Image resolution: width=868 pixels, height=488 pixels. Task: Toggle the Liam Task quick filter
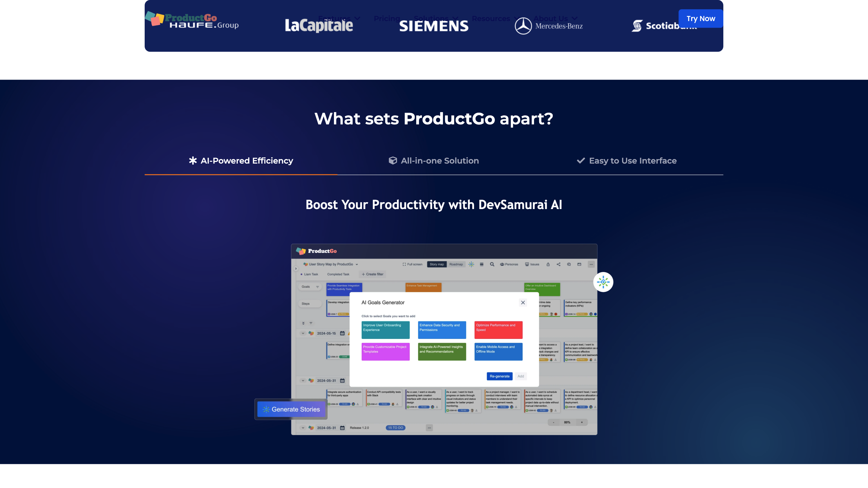tap(311, 274)
